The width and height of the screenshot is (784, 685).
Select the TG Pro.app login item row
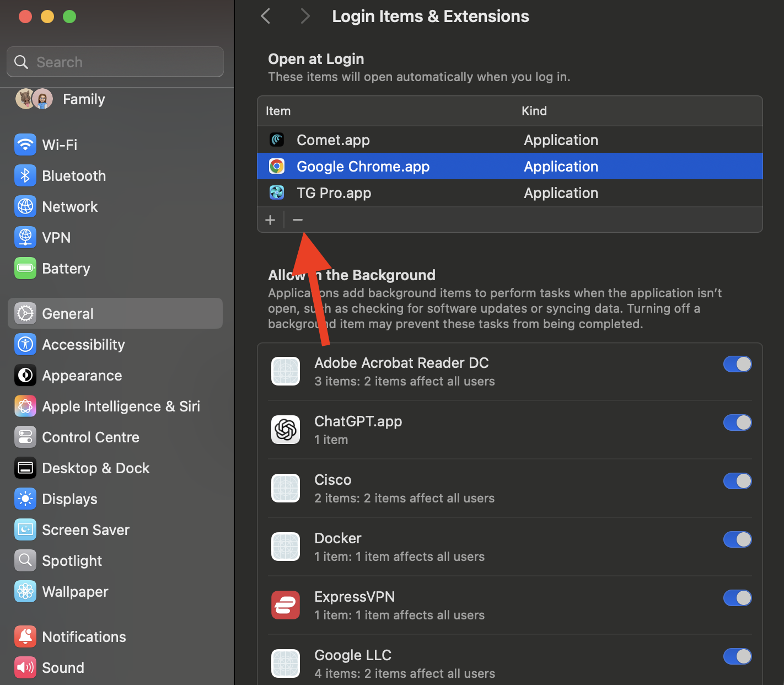pos(510,192)
